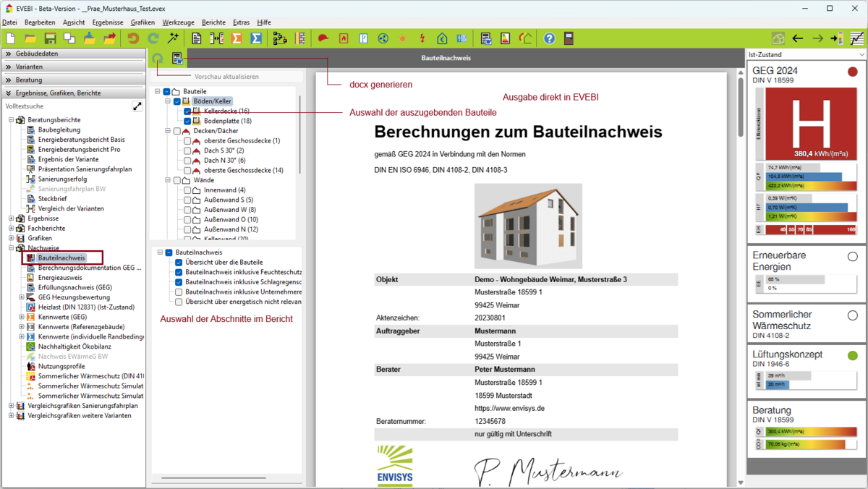The width and height of the screenshot is (868, 489).
Task: Uncheck the Kellerdecke (16) checkbox
Action: (187, 111)
